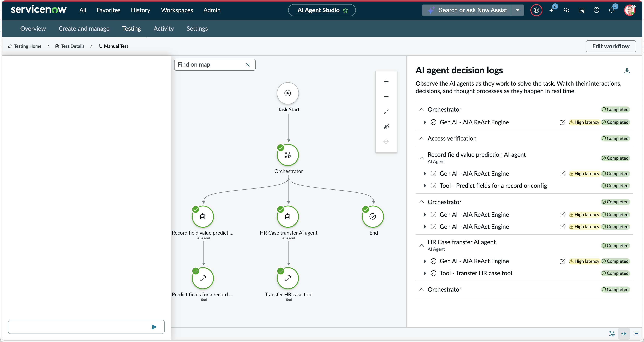Collapse the first Orchestrator log section
The image size is (644, 342).
pyautogui.click(x=422, y=109)
